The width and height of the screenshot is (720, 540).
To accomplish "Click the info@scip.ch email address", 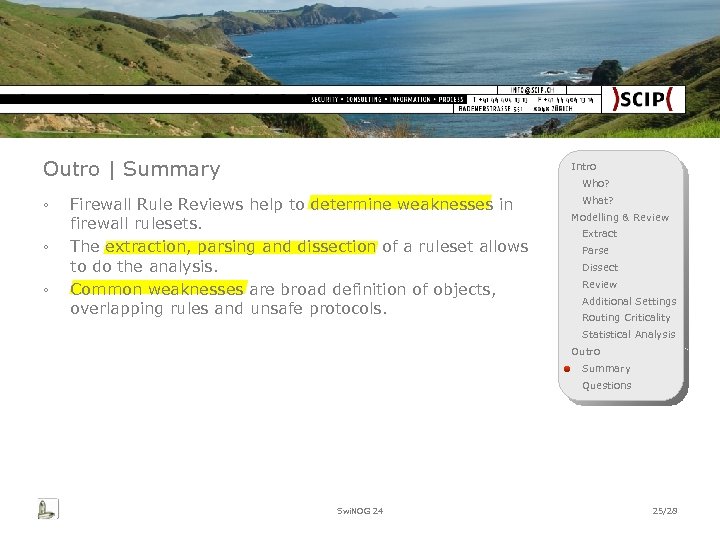I will coord(532,90).
